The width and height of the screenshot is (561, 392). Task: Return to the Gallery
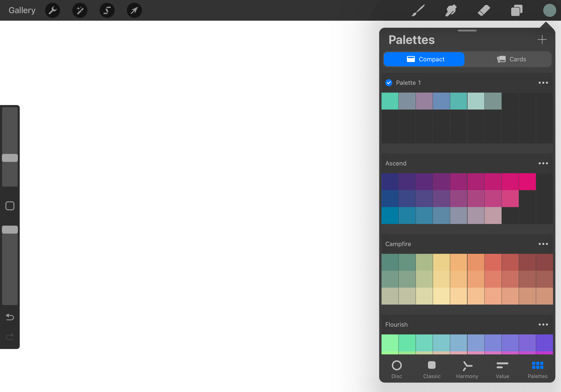coord(22,10)
